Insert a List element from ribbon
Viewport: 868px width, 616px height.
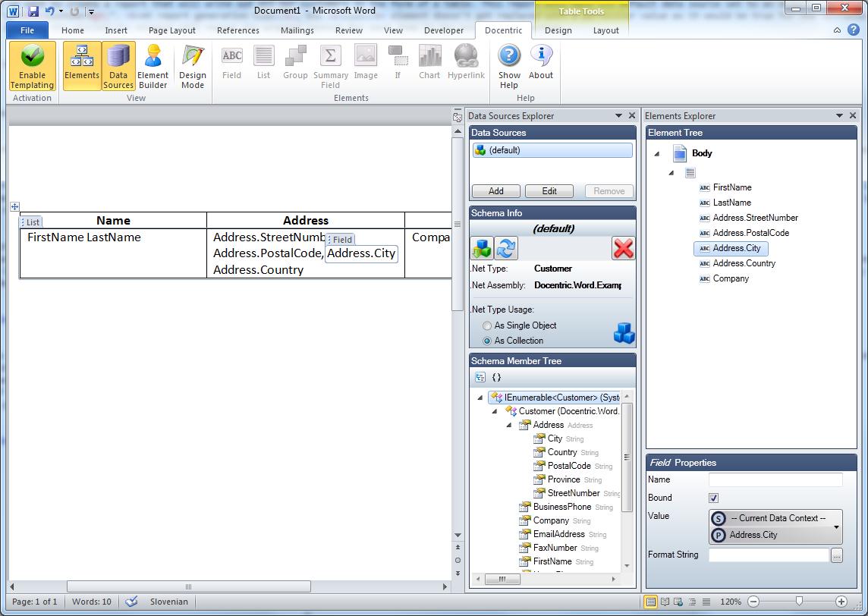263,62
